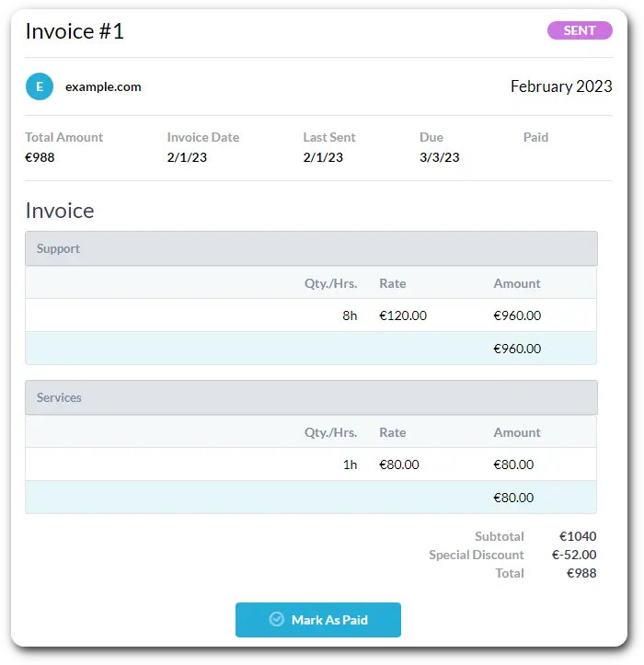Select the 8h Support line item row

[x=311, y=315]
